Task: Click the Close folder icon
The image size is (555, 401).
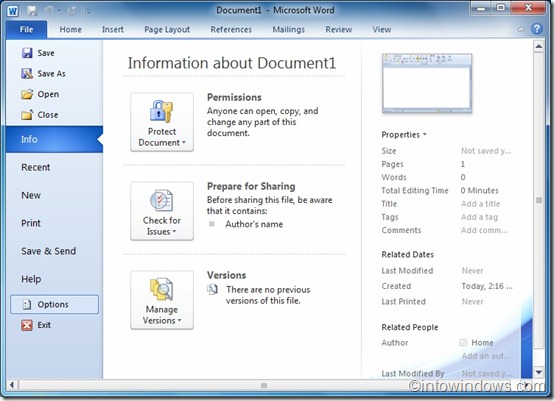Action: [x=27, y=115]
